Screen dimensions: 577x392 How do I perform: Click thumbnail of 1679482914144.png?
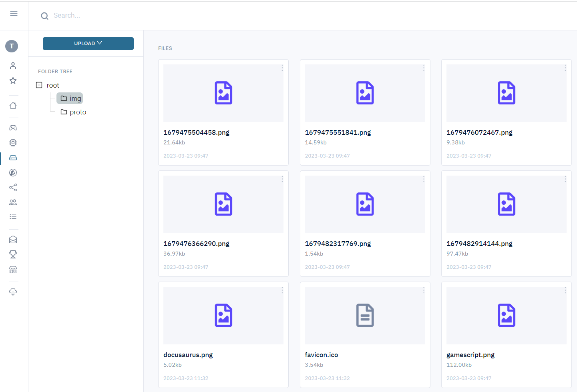tap(507, 204)
